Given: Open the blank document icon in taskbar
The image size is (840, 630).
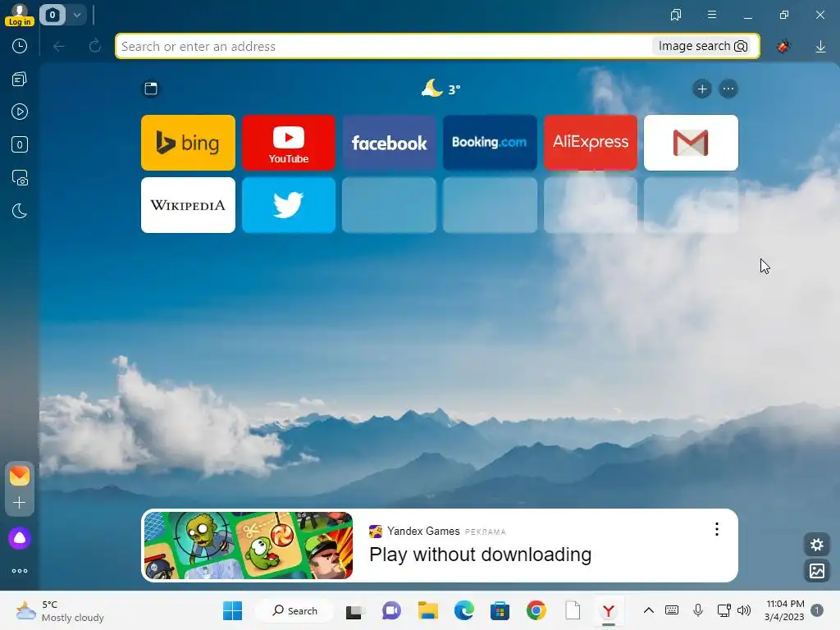Looking at the screenshot, I should [x=573, y=610].
